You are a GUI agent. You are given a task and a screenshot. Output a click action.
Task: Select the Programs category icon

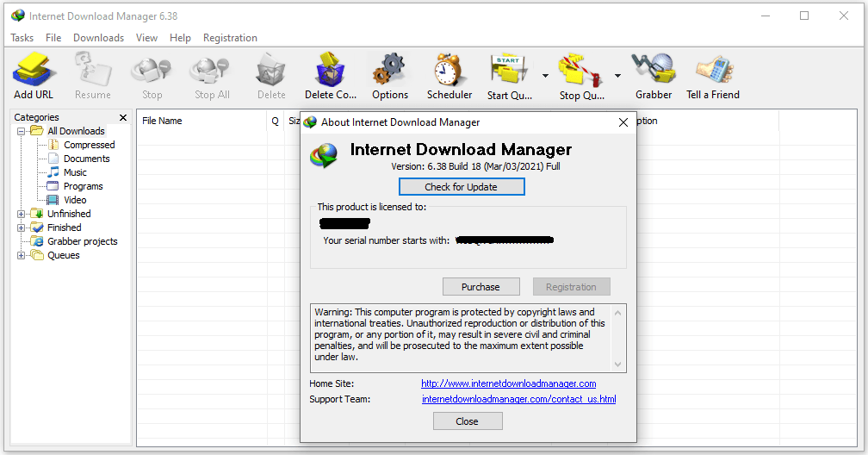coord(53,186)
